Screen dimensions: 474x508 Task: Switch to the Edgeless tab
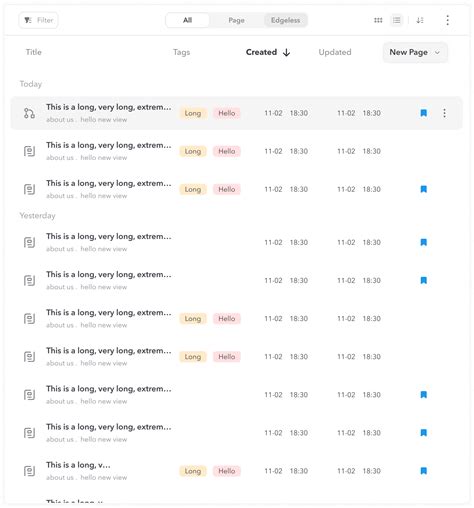(285, 20)
